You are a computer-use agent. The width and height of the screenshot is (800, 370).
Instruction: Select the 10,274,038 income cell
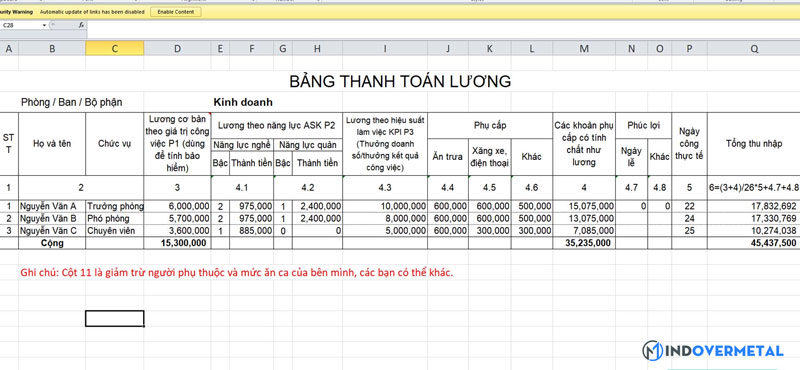click(x=753, y=231)
